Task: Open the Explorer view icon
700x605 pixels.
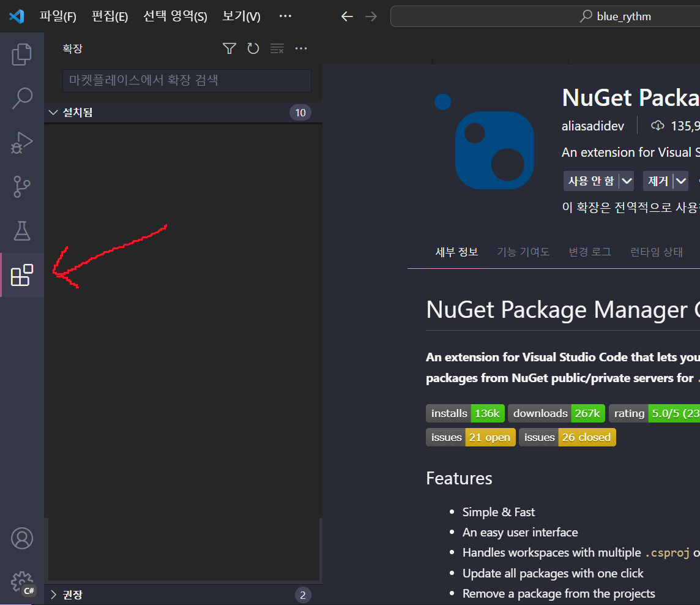Action: coord(22,54)
